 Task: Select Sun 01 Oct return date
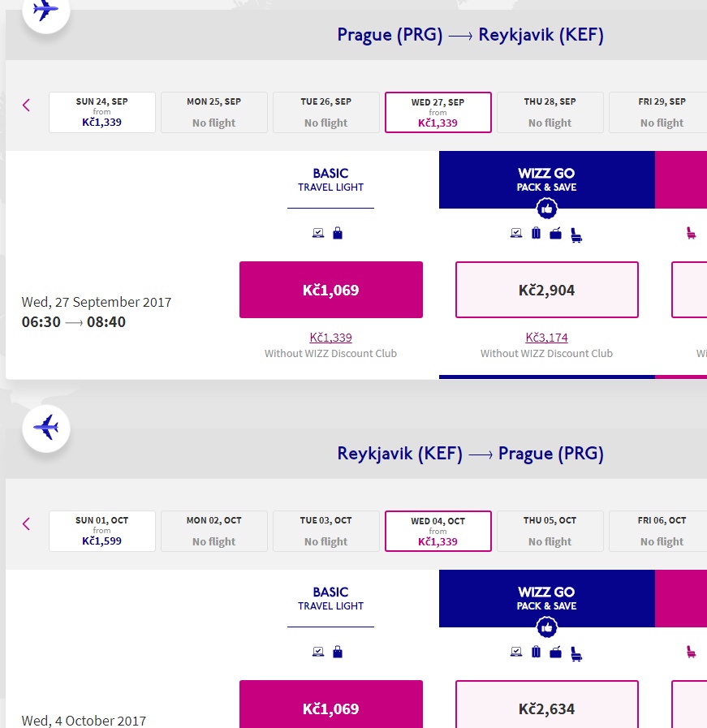coord(102,531)
